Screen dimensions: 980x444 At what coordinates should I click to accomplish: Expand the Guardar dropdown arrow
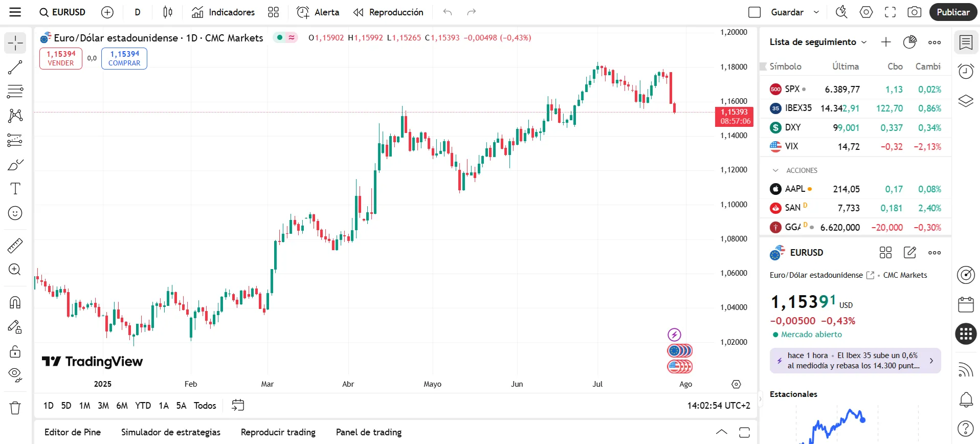(x=816, y=12)
